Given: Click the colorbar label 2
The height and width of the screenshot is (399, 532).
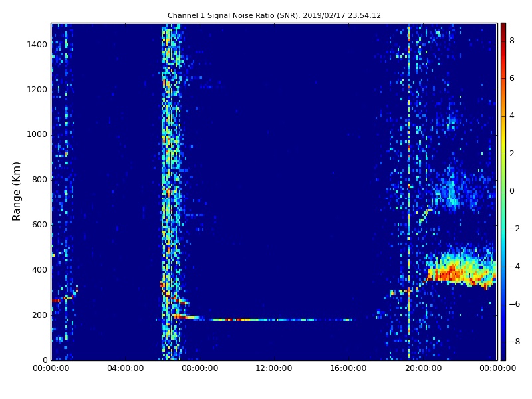Looking at the screenshot, I should (x=512, y=154).
